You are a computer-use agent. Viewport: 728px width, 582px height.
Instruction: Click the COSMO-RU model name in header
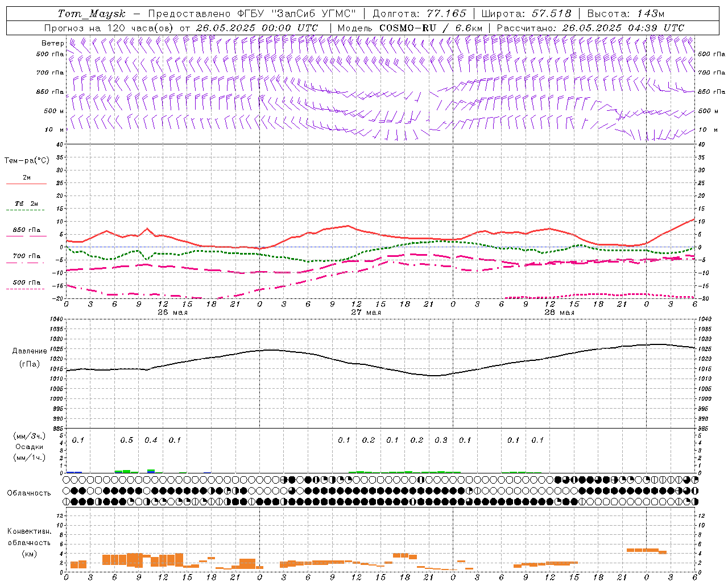click(408, 28)
